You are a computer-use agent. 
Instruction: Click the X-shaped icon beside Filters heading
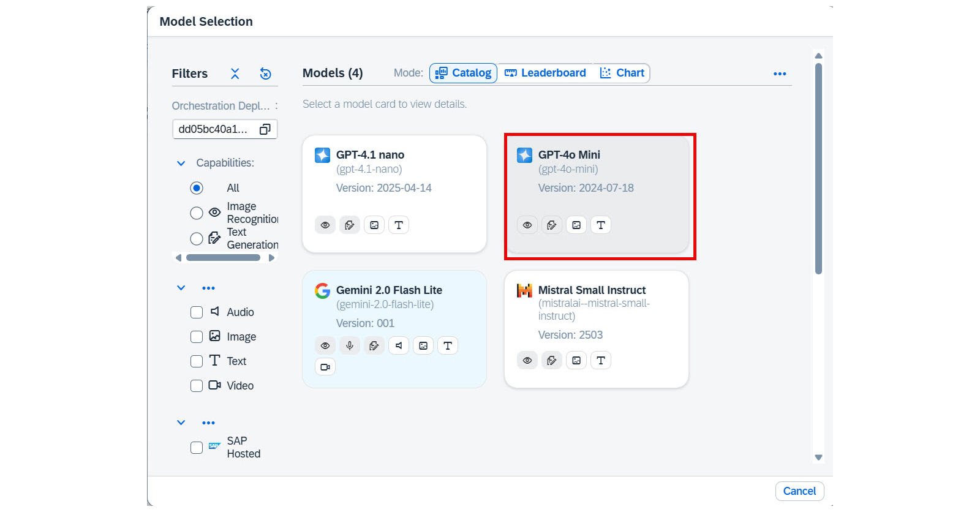235,73
